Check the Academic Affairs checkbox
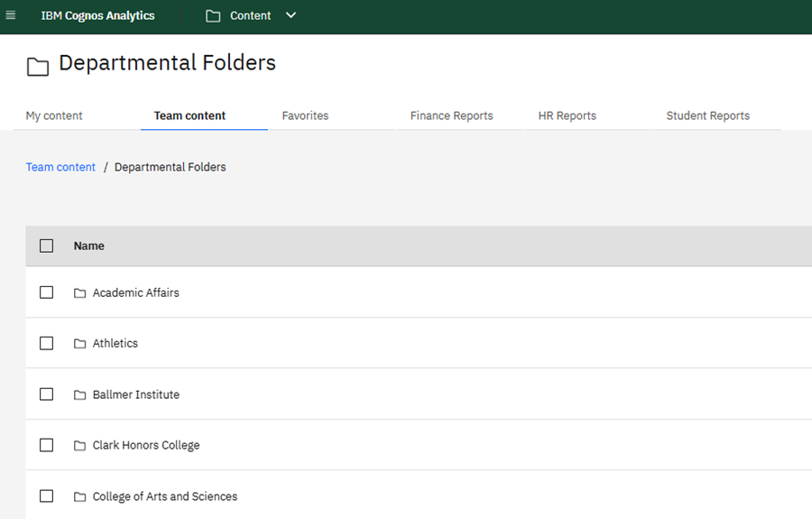The width and height of the screenshot is (812, 519). pos(47,292)
